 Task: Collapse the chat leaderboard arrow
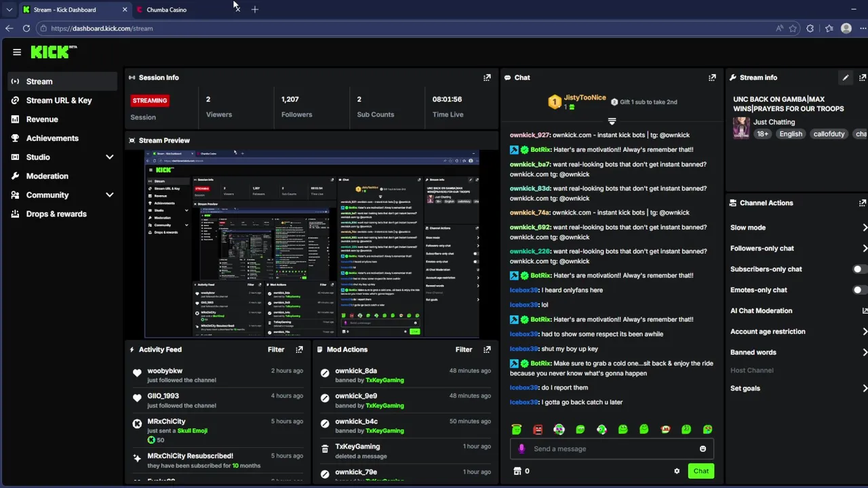pos(612,121)
